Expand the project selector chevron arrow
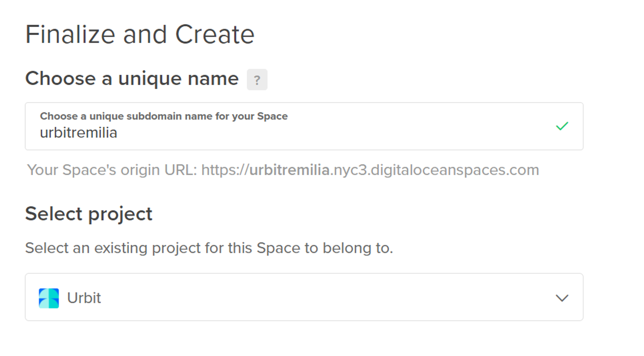This screenshot has width=644, height=356. pyautogui.click(x=562, y=298)
